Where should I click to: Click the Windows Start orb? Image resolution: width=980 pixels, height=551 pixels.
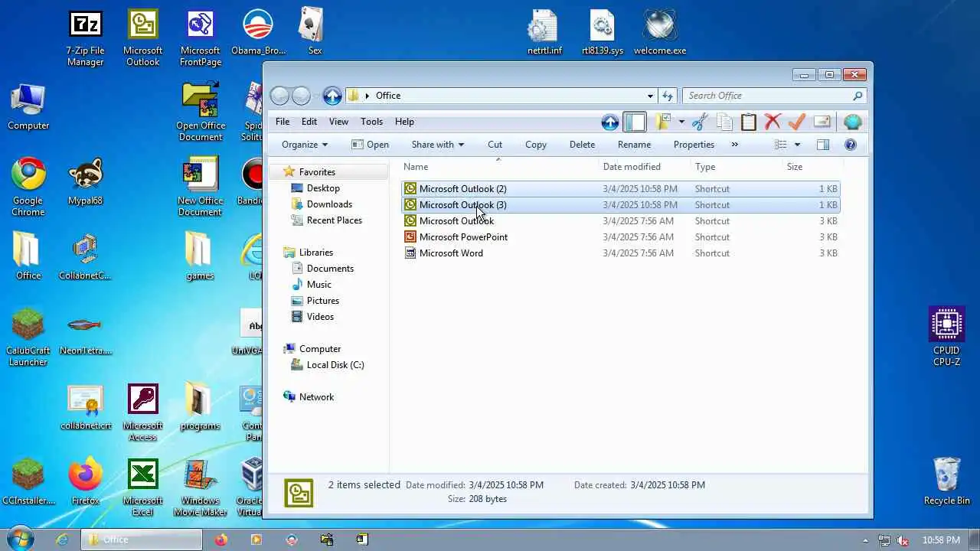coord(20,539)
